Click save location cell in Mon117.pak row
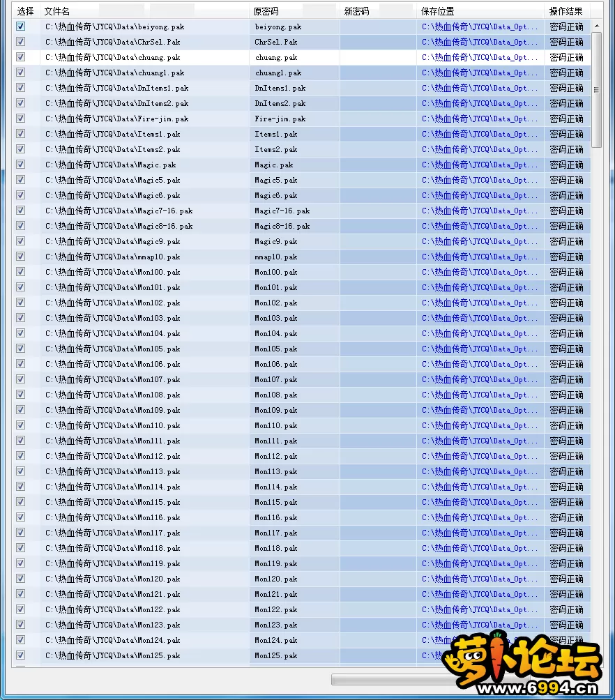Screen dimensions: 615x700 pos(480,533)
